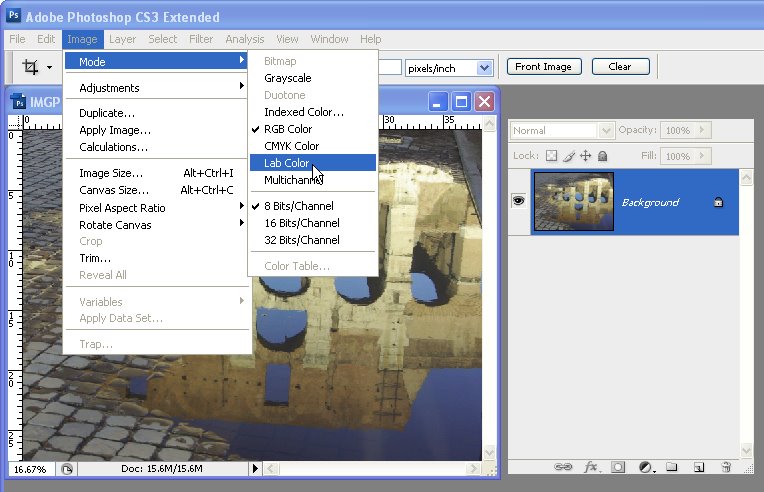The image size is (764, 492).
Task: Open the File menu
Action: (x=17, y=39)
